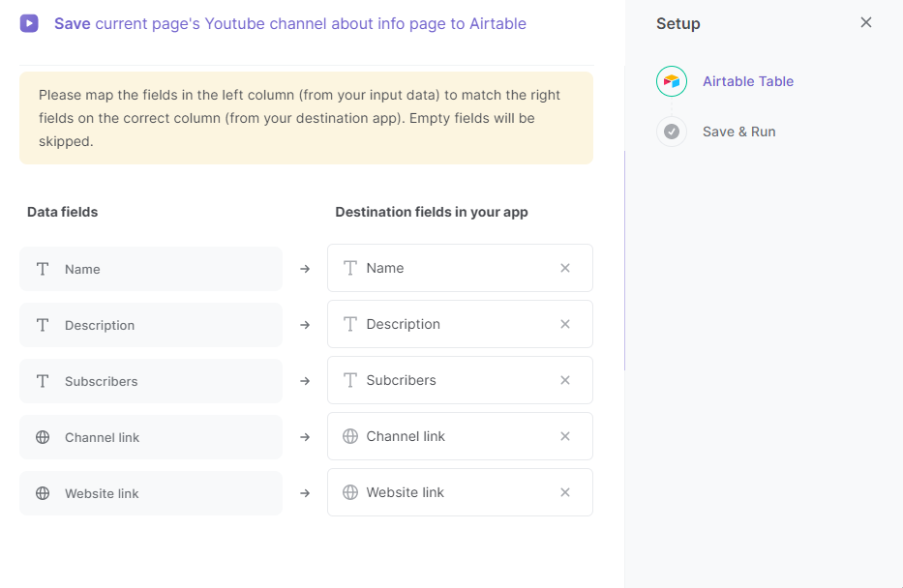Viewport: 903px width, 588px height.
Task: Click the 'Setup' panel heading
Action: click(677, 23)
